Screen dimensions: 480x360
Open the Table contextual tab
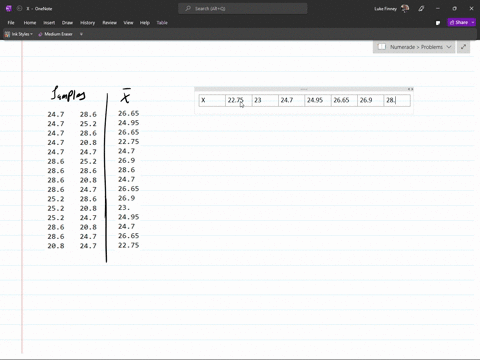[162, 23]
